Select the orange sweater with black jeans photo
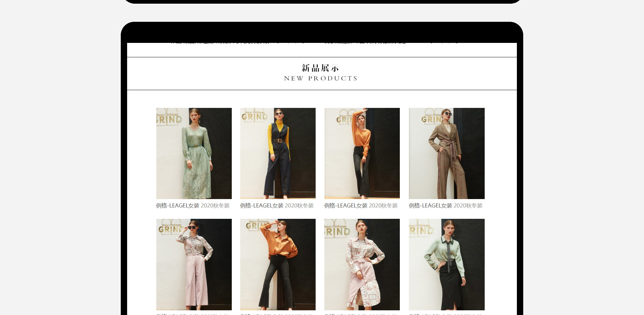 tap(362, 153)
